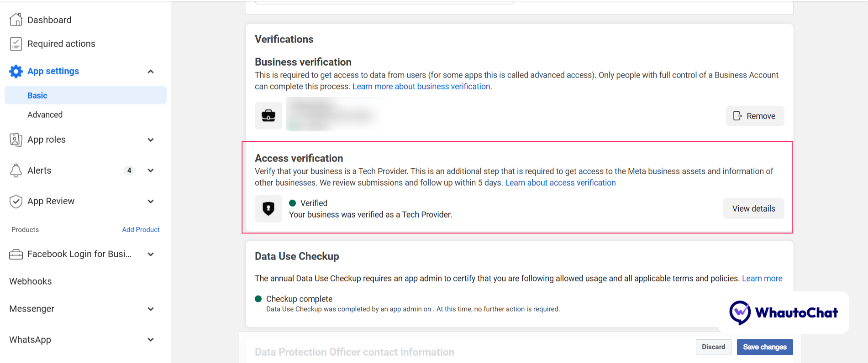Click the WhautoChat logo
The height and width of the screenshot is (363, 868).
784,313
